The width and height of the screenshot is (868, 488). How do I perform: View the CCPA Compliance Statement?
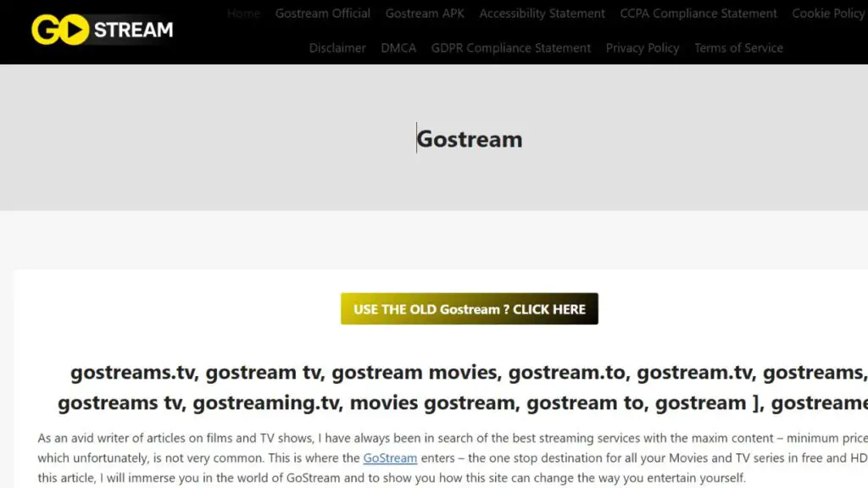coord(698,13)
